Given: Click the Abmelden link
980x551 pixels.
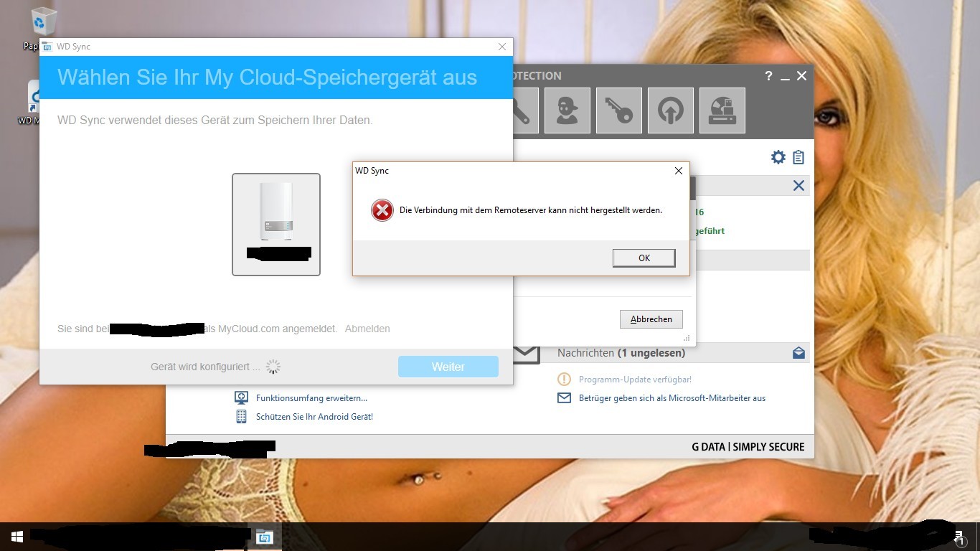Looking at the screenshot, I should point(367,329).
